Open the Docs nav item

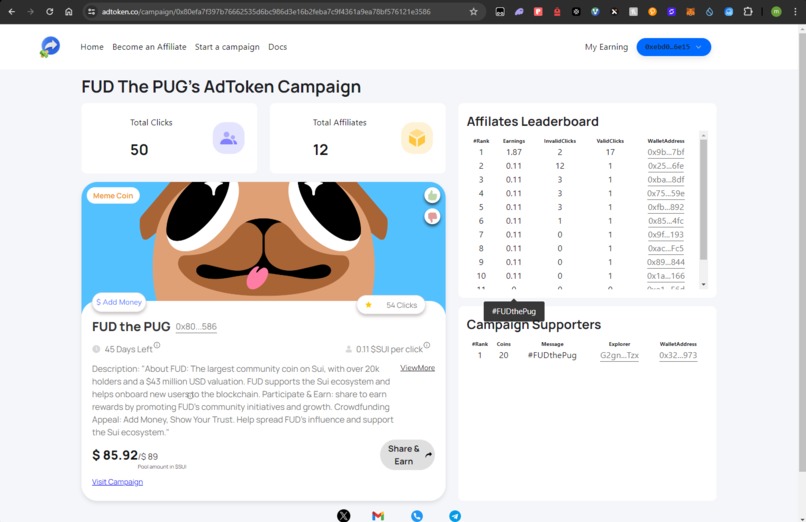pos(278,47)
